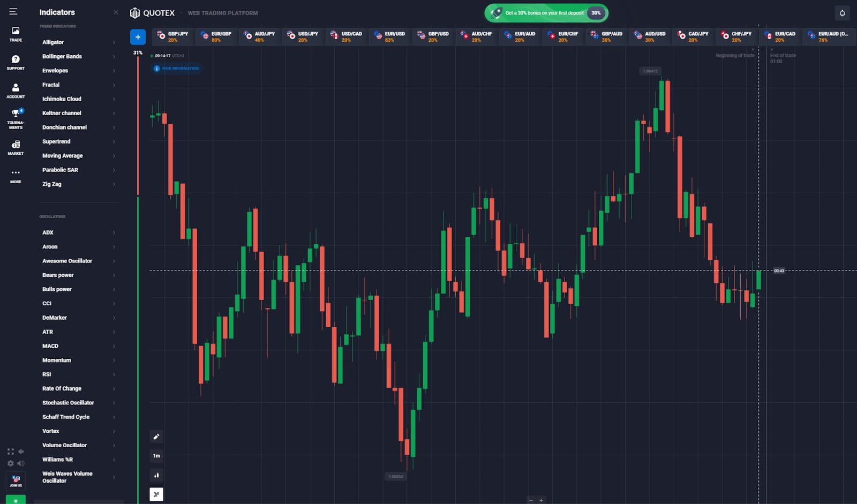This screenshot has width=857, height=504.
Task: Click the notification bell icon
Action: click(x=842, y=13)
